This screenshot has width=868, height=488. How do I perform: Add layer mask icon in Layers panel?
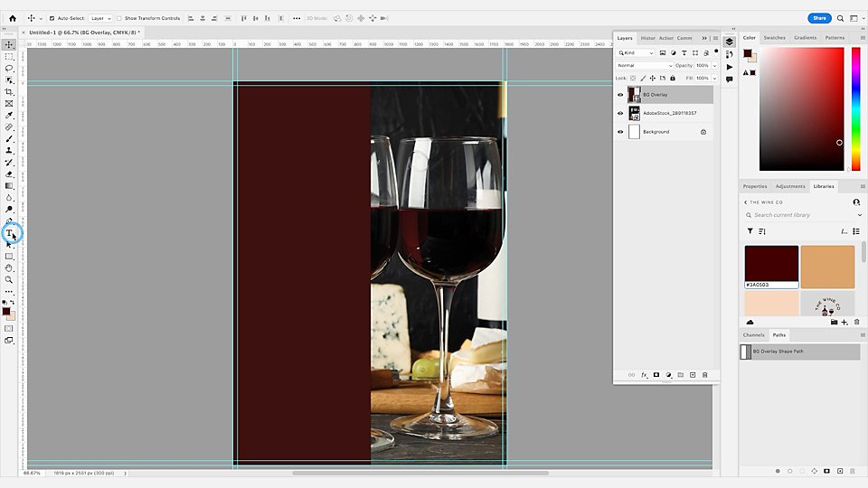656,375
